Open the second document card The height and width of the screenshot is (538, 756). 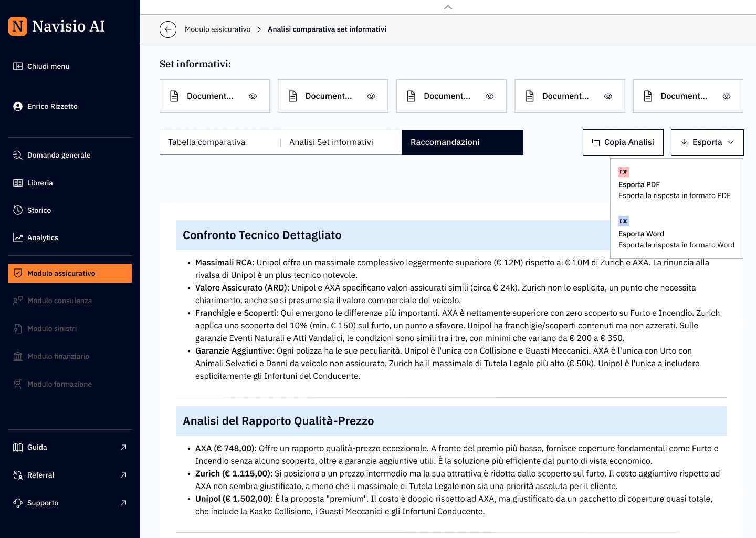pyautogui.click(x=328, y=96)
